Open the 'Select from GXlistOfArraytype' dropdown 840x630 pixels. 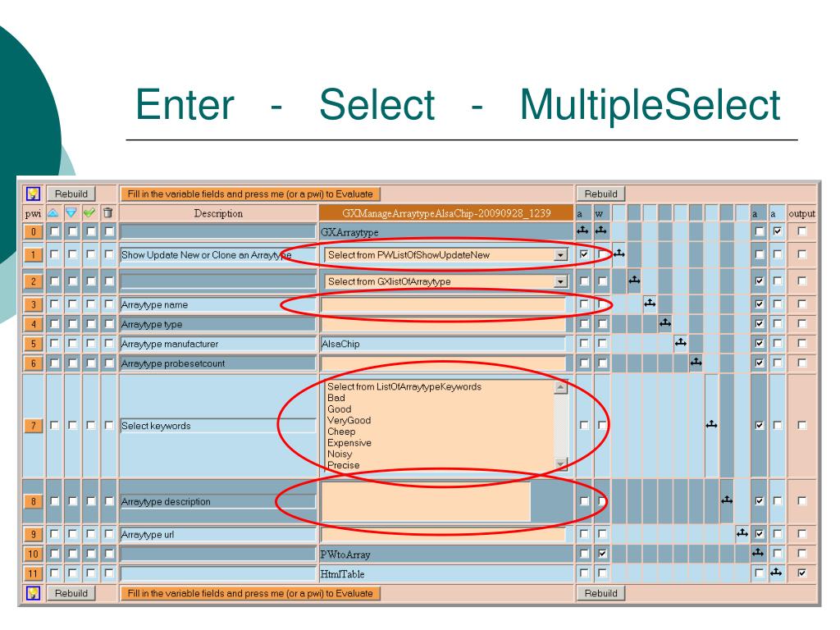445,281
